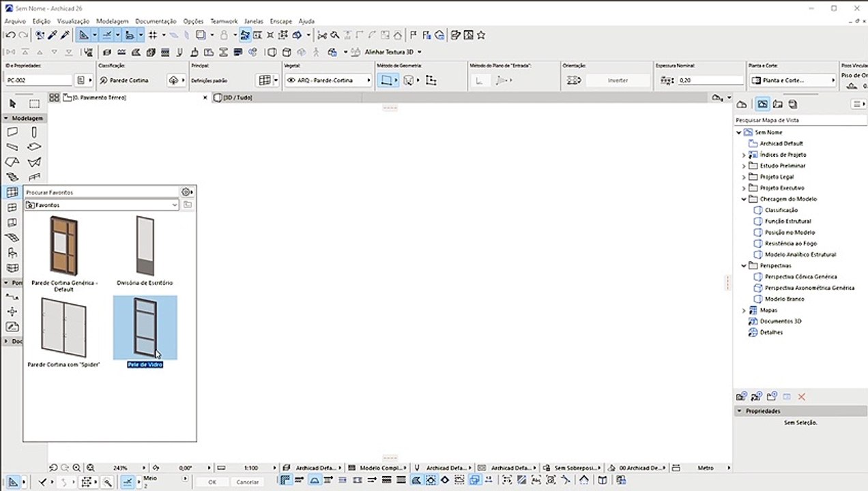Switch to 3D / Tudo tab

point(238,98)
